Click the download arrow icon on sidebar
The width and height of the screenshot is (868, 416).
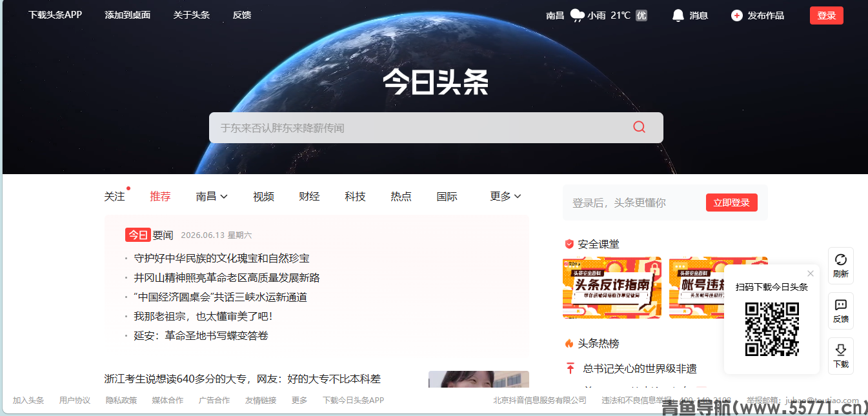coord(840,350)
